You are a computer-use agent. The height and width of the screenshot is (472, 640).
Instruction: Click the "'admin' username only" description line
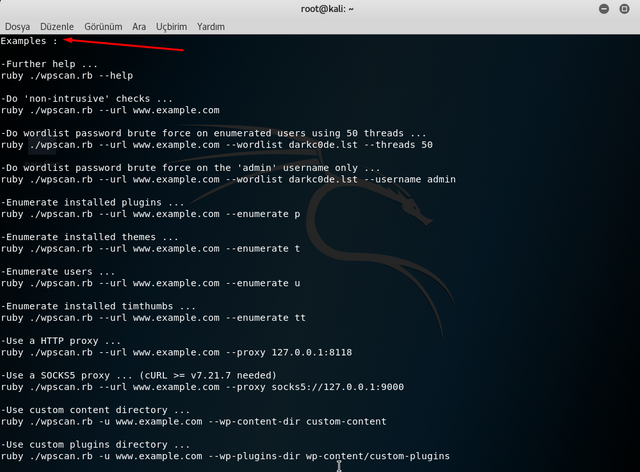[191, 168]
